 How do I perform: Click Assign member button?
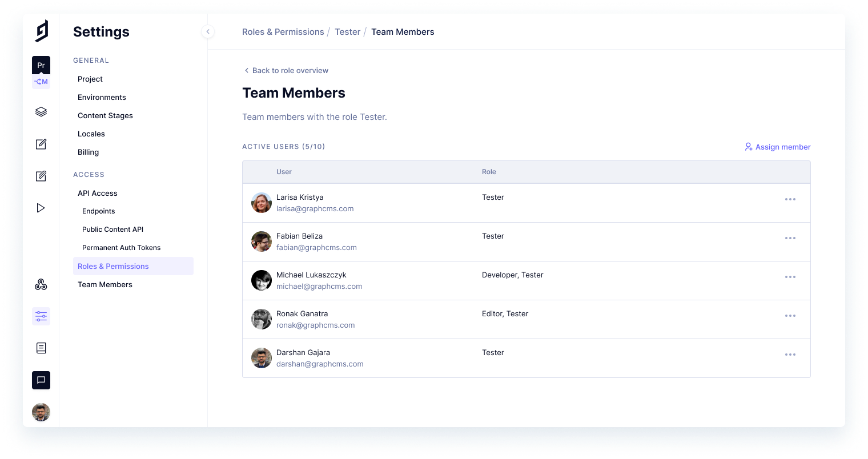tap(778, 147)
